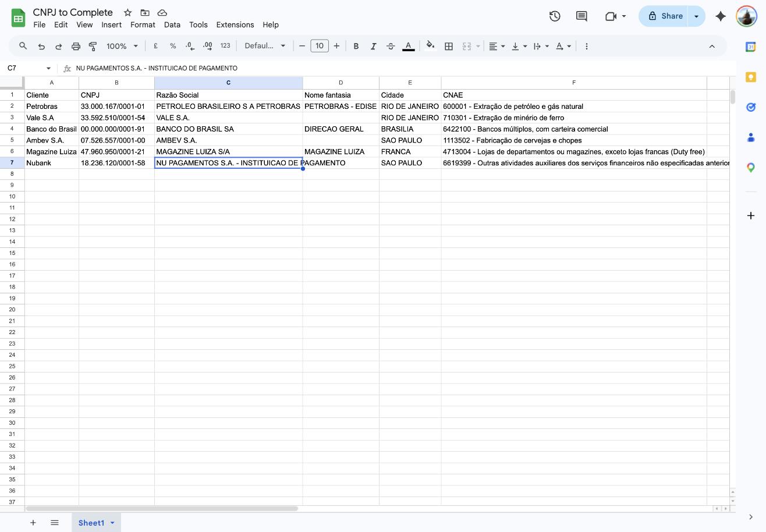Select column F header

click(x=574, y=83)
